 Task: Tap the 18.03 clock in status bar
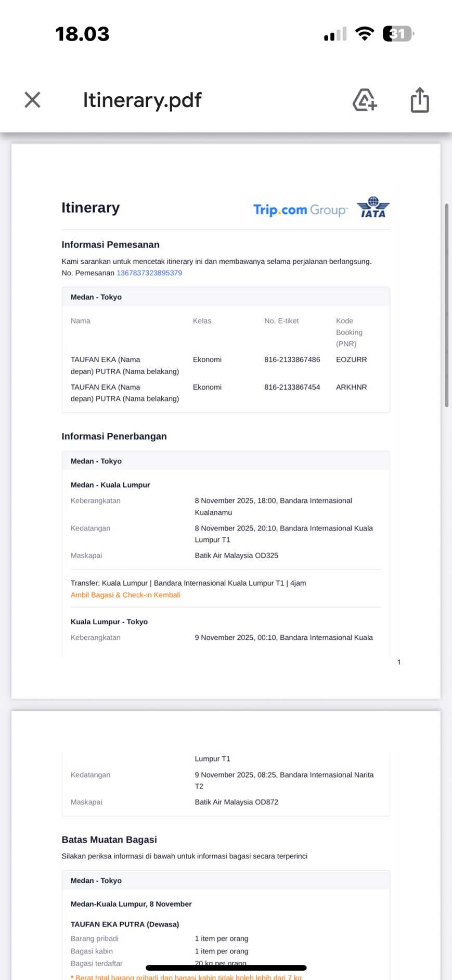coord(82,34)
